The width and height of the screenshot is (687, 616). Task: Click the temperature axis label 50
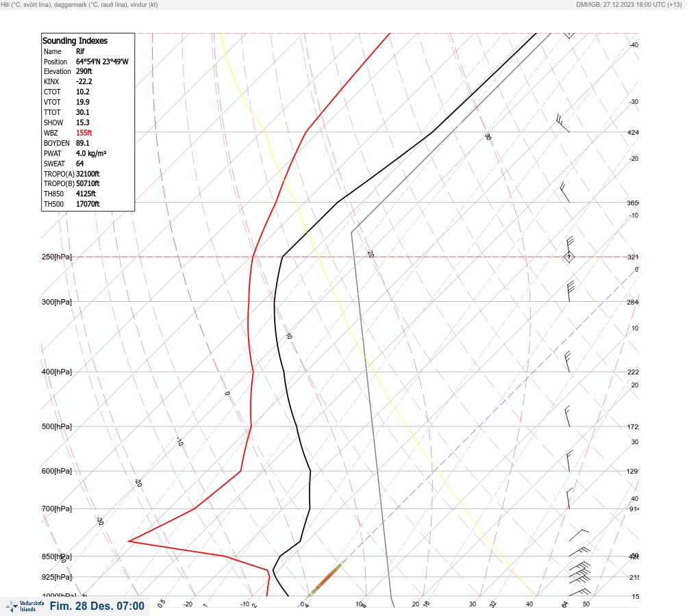586,604
